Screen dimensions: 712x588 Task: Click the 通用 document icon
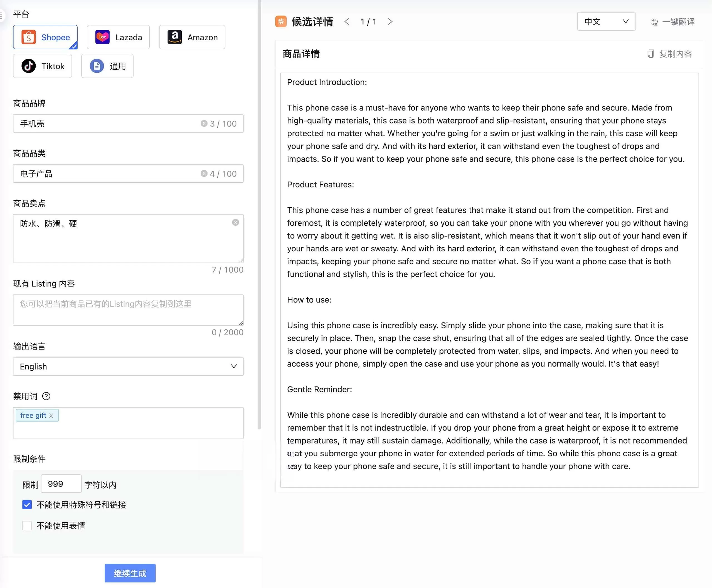coord(97,66)
